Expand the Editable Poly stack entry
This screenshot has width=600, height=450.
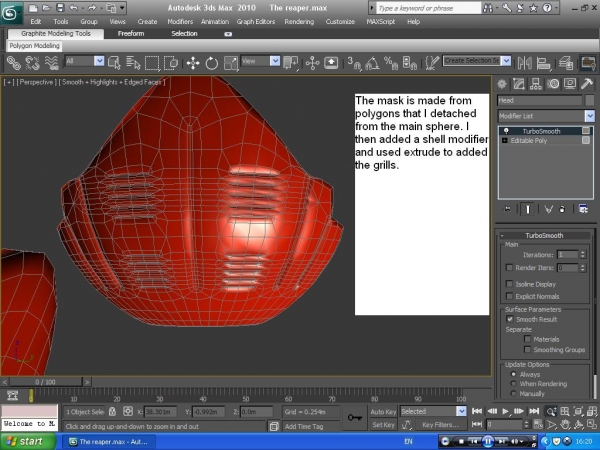click(x=505, y=140)
